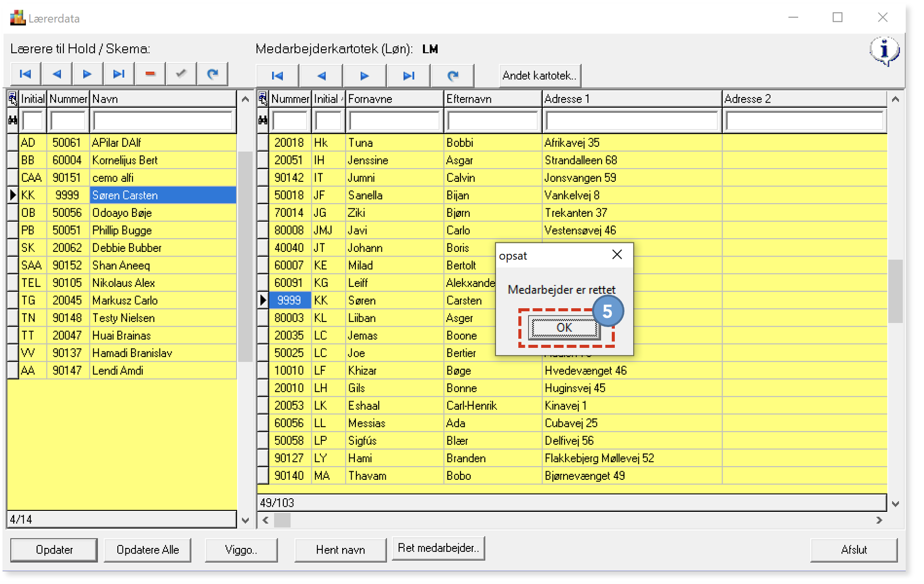Go to first record in Medarbejderkartotek navigator
Image resolution: width=924 pixels, height=584 pixels.
click(x=278, y=76)
